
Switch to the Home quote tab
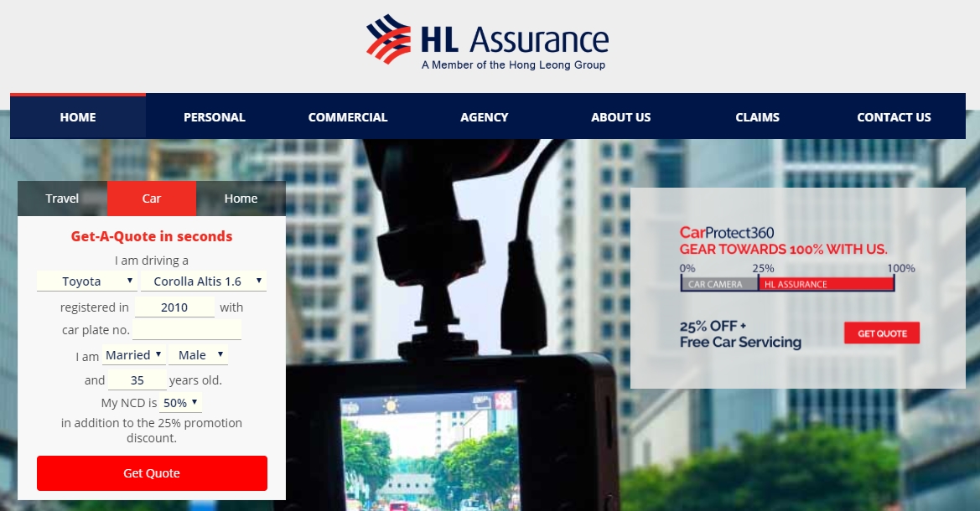pos(241,199)
